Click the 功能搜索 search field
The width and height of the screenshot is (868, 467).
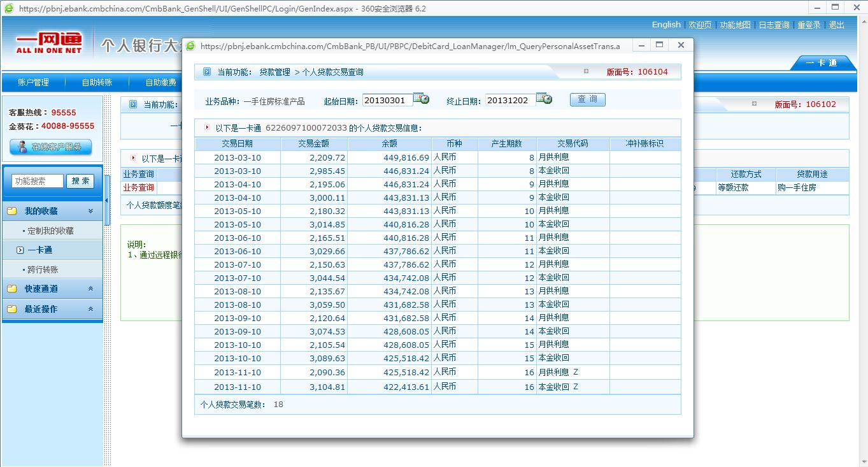tap(38, 181)
